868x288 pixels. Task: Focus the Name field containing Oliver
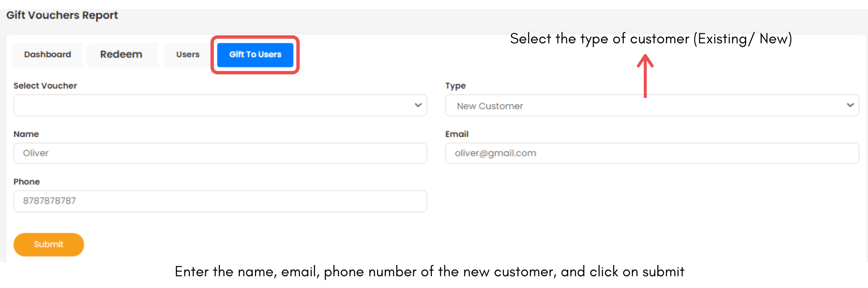click(220, 153)
